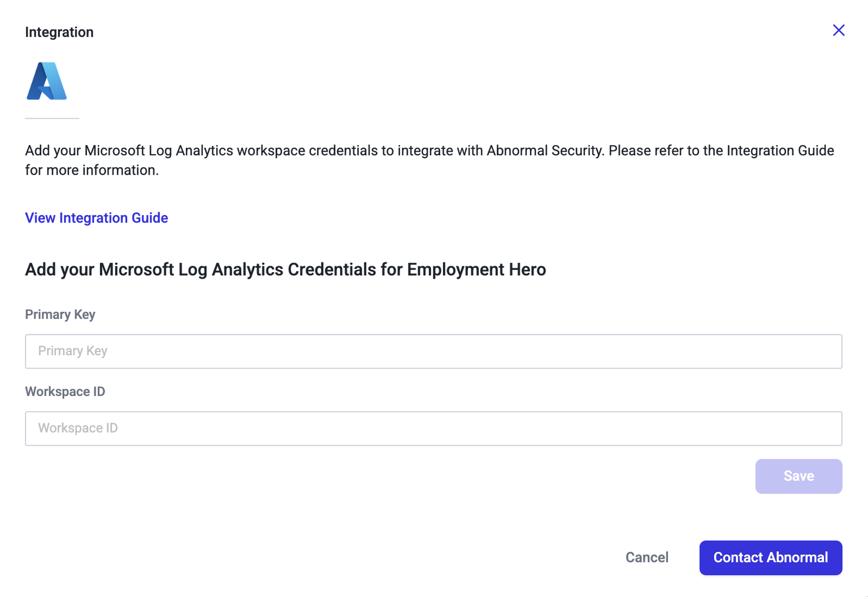Cancel the integration setup

tap(646, 557)
